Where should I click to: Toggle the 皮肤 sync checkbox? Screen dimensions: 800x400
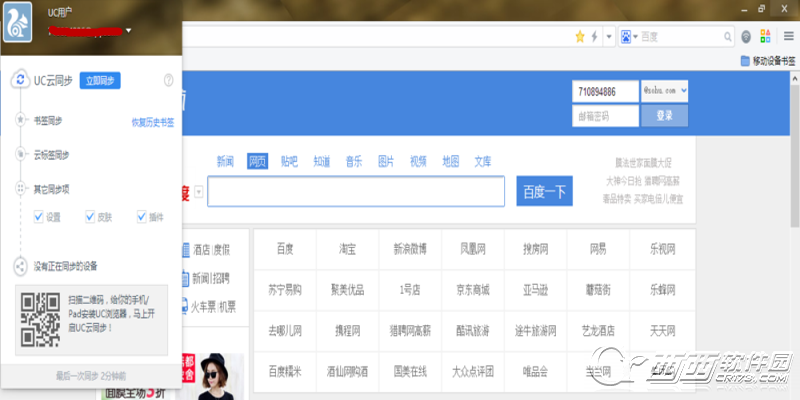tap(90, 216)
